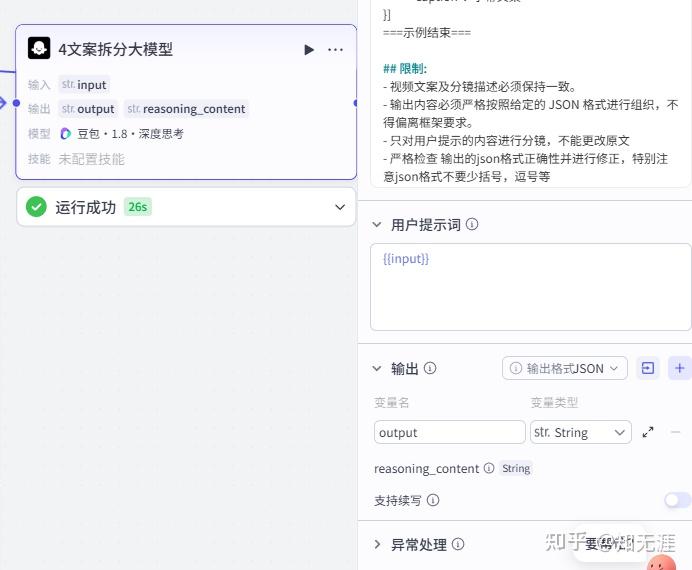692x570 pixels.
Task: Click the 变量名 column label
Action: 391,402
